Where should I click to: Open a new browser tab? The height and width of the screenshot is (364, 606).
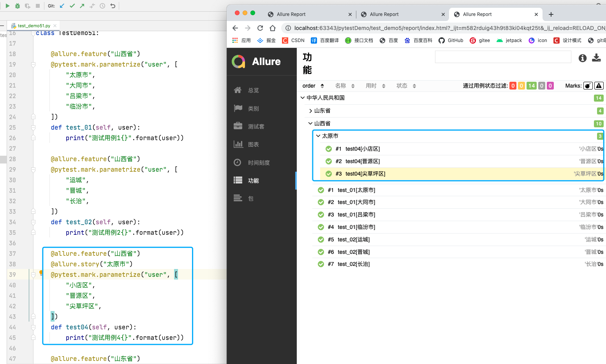(551, 14)
